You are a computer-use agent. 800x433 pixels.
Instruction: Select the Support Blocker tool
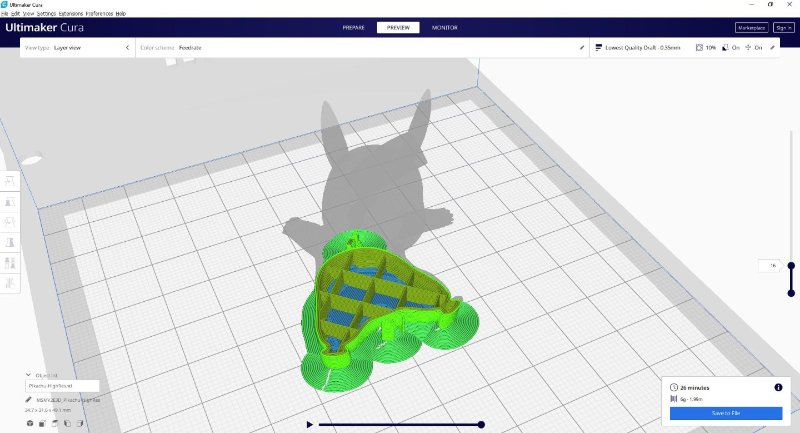point(10,283)
